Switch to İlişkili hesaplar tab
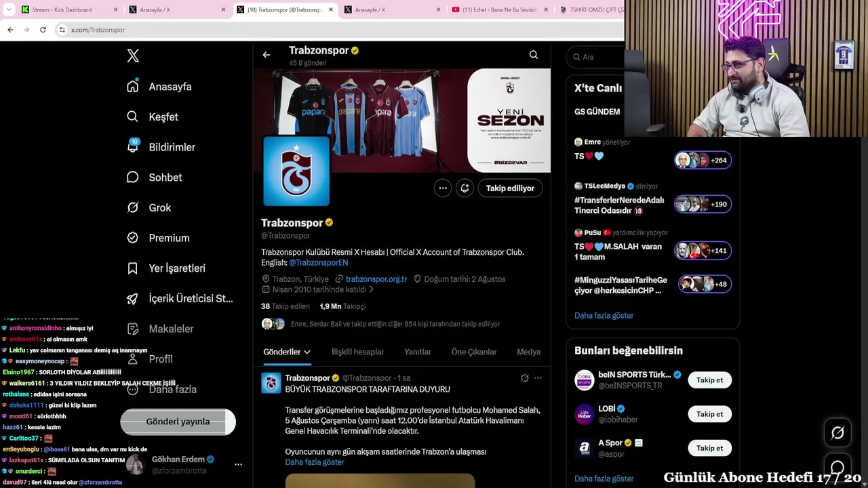 pyautogui.click(x=357, y=352)
